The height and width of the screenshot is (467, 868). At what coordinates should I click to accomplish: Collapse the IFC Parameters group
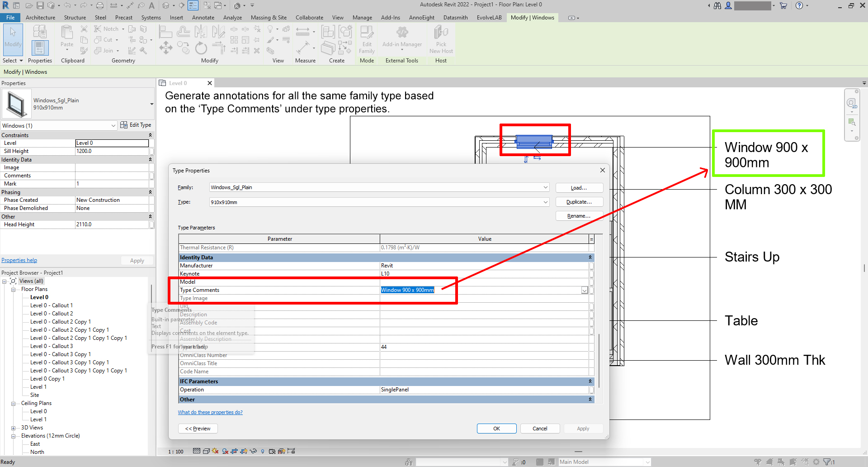point(590,381)
